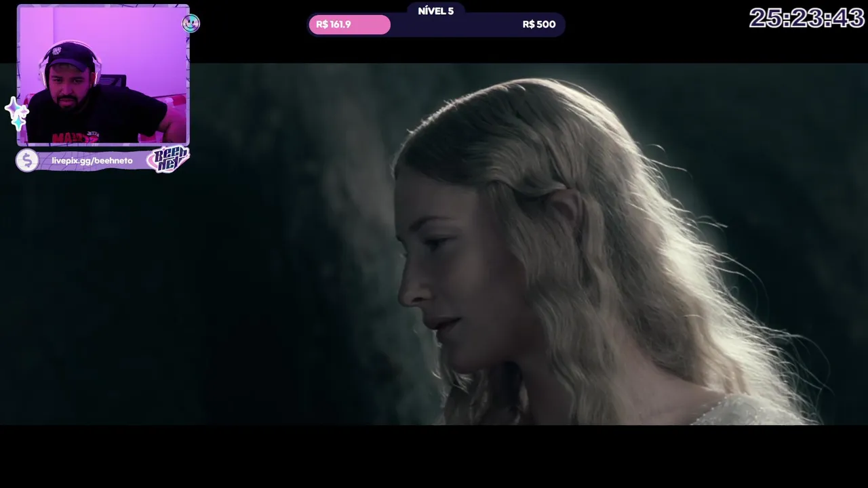Click the smiley emoji badge icon

click(x=191, y=24)
